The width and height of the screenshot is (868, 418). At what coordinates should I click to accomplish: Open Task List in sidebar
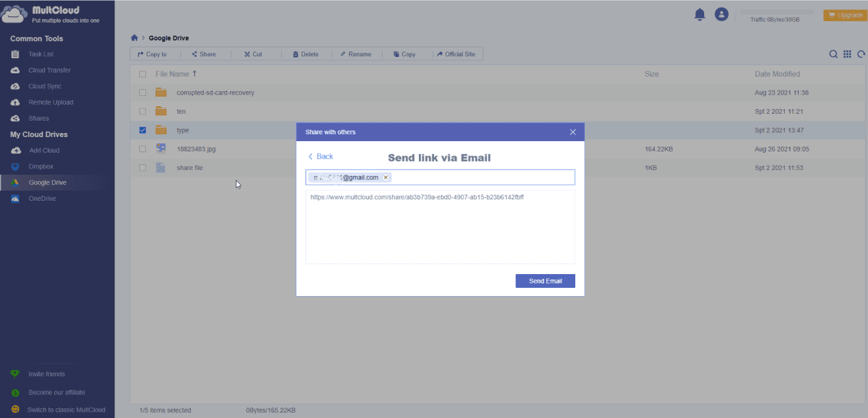coord(41,54)
